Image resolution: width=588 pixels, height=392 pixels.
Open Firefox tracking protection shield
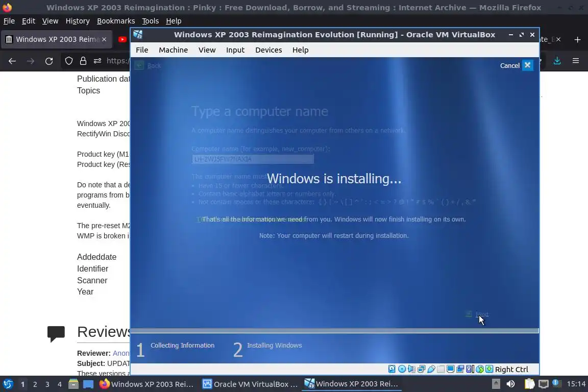[x=68, y=61]
